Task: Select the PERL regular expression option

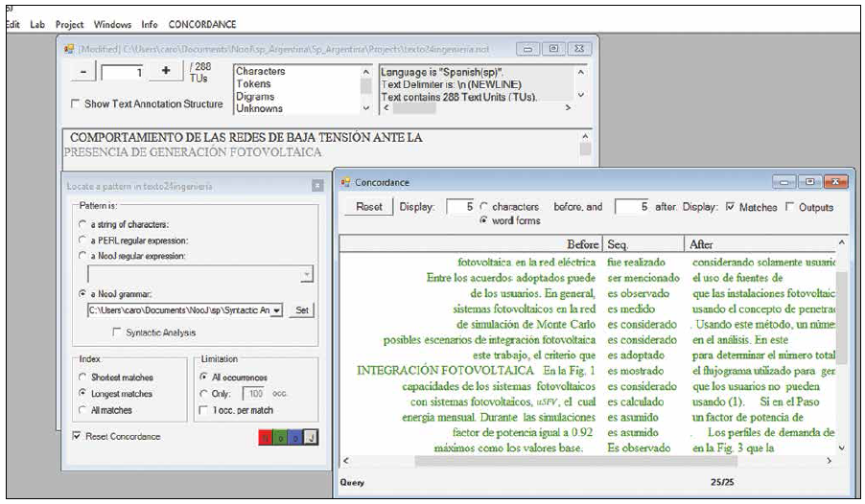Action: click(82, 240)
